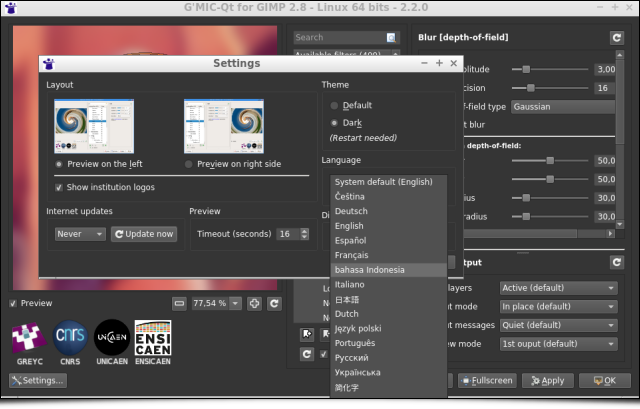Open Quiet (default) output messages dropdown
The image size is (640, 409).
coord(558,325)
